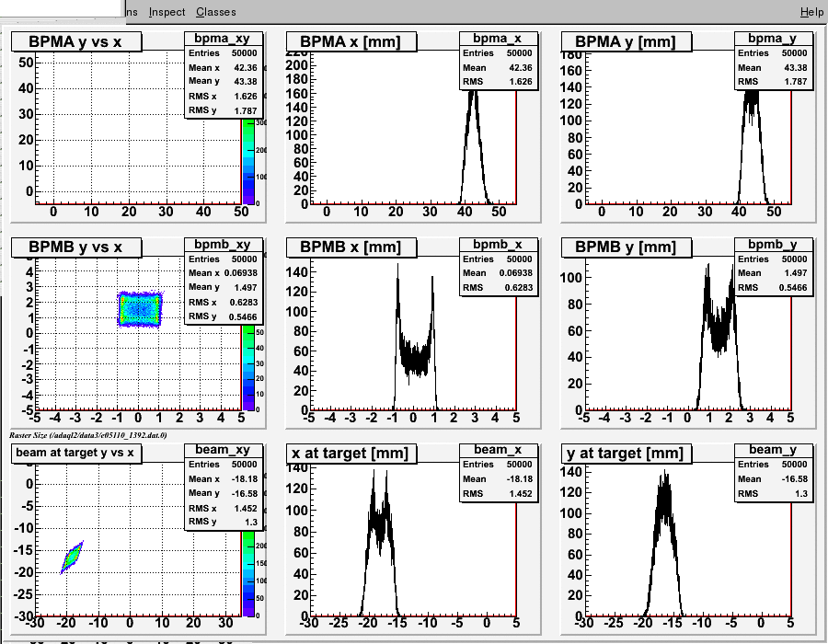Open the Classes menu

[x=216, y=12]
